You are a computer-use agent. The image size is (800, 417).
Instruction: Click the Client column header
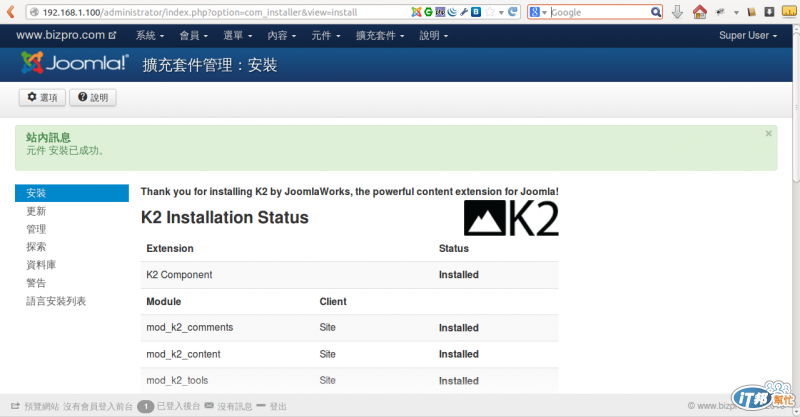pyautogui.click(x=333, y=301)
